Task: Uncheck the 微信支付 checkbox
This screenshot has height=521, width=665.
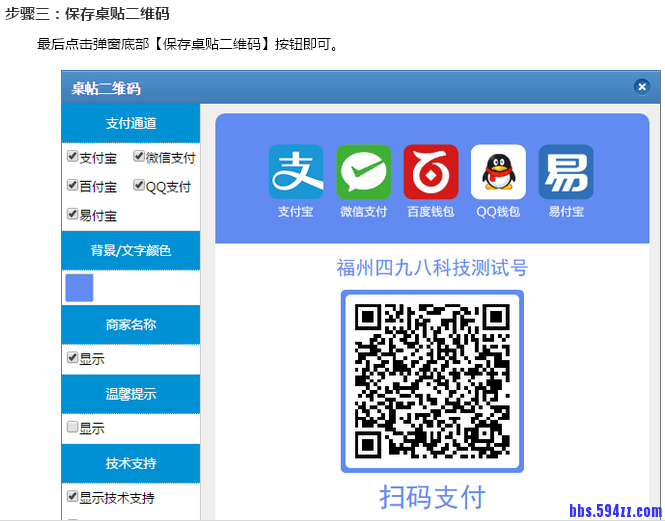Action: (139, 156)
